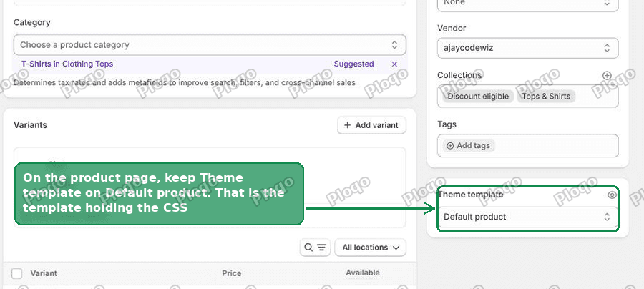Viewport: 644px width, 289px height.
Task: Open the Vendor ajaycodewiz dropdown
Action: pos(528,48)
